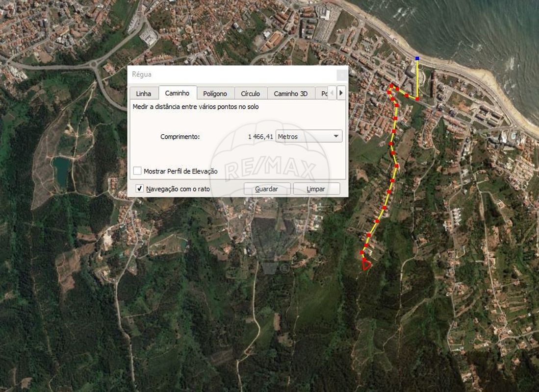Click the Comprimento label

pos(180,137)
